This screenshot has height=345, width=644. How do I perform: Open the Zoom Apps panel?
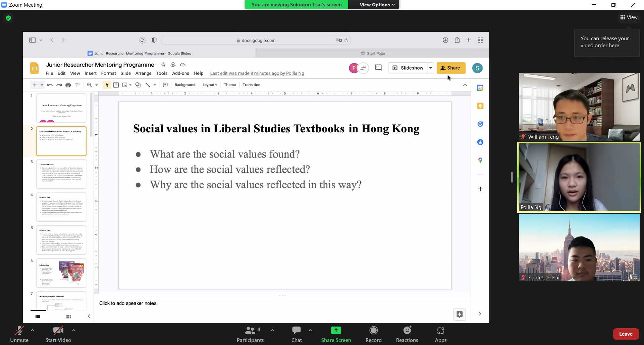point(440,334)
